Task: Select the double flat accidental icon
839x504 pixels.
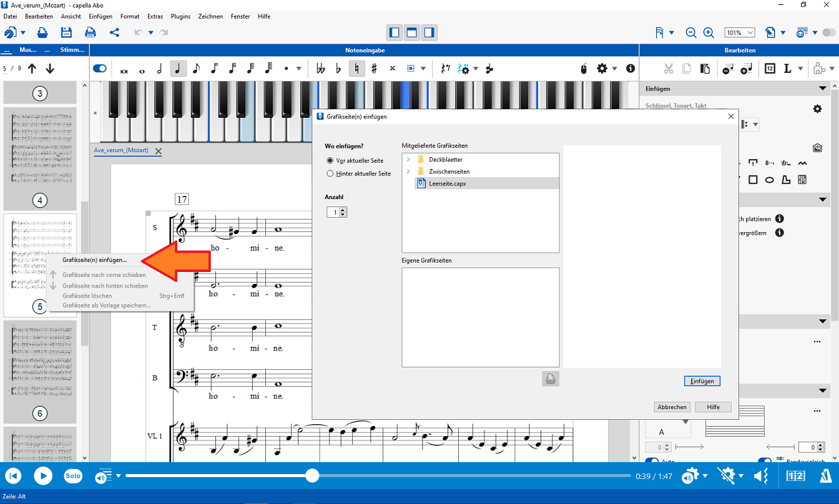Action: [x=321, y=69]
